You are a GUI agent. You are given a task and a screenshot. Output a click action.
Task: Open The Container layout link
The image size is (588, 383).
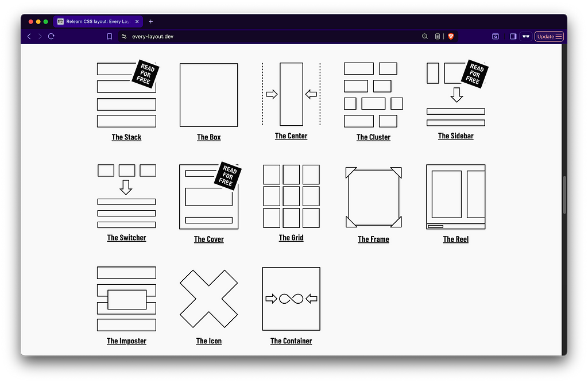click(x=291, y=341)
